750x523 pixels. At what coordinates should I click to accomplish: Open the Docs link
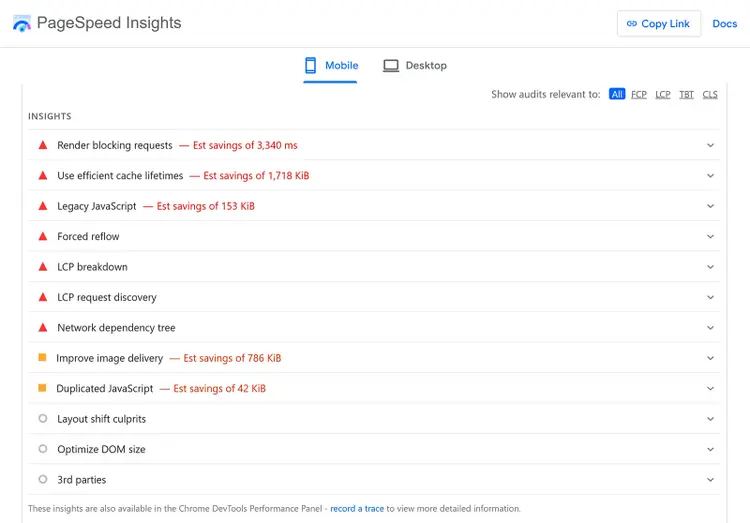(724, 23)
